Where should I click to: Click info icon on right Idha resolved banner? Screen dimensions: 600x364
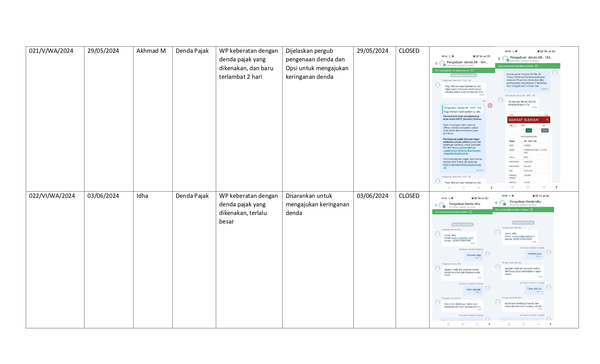click(x=531, y=210)
